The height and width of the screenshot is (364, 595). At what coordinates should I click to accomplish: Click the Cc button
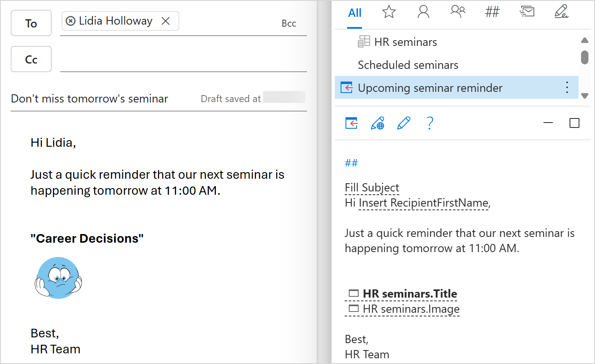pos(31,59)
